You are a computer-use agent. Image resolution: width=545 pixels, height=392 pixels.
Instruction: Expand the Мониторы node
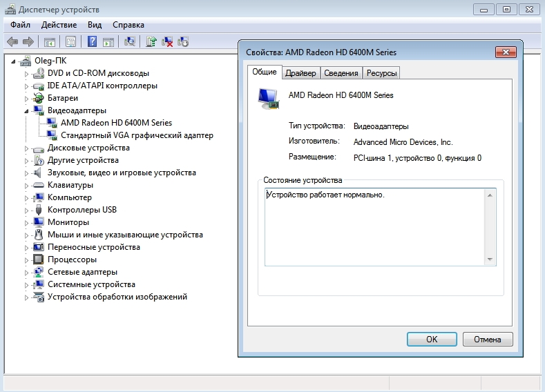26,222
